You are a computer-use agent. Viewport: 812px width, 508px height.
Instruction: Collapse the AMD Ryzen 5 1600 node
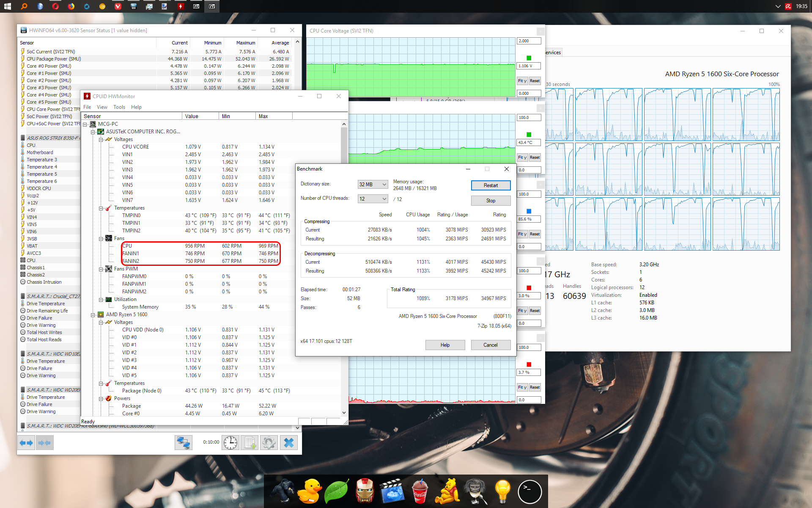tap(93, 315)
